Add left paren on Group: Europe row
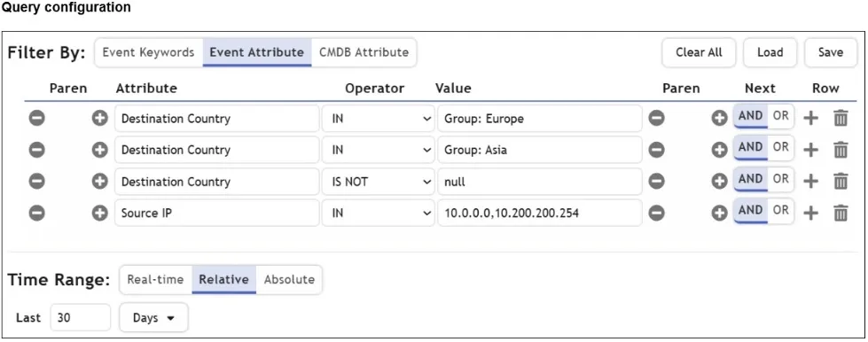Screen dimensions: 868x342 tap(99, 118)
